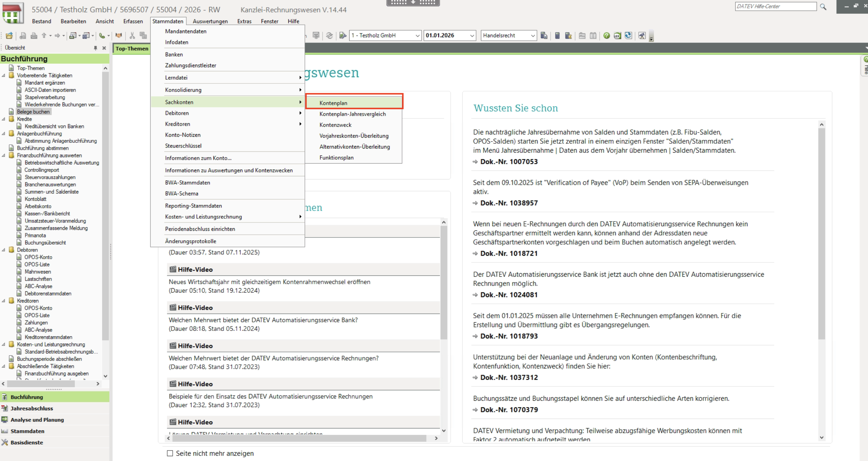
Task: Switch to Jahresabschluss navigation section
Action: tap(55, 408)
